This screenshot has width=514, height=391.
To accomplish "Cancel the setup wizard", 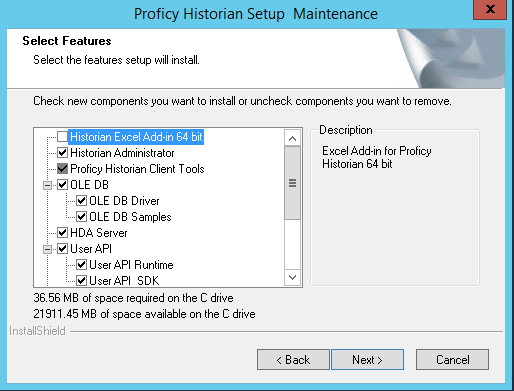I will (x=452, y=360).
